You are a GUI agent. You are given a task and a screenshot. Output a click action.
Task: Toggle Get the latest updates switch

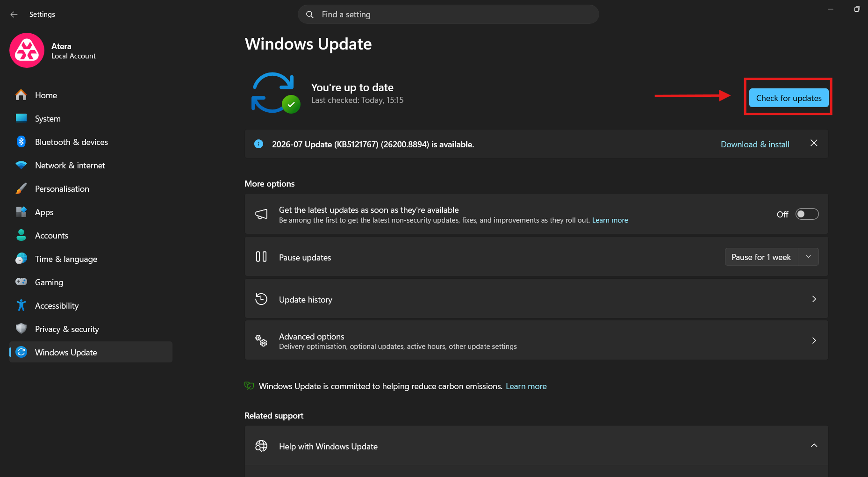pos(807,214)
